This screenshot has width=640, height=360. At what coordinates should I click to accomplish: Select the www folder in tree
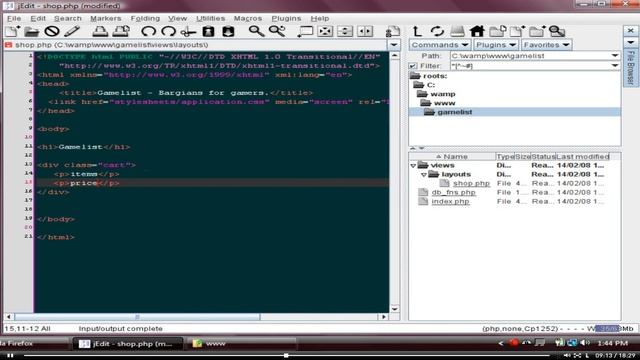click(x=444, y=103)
